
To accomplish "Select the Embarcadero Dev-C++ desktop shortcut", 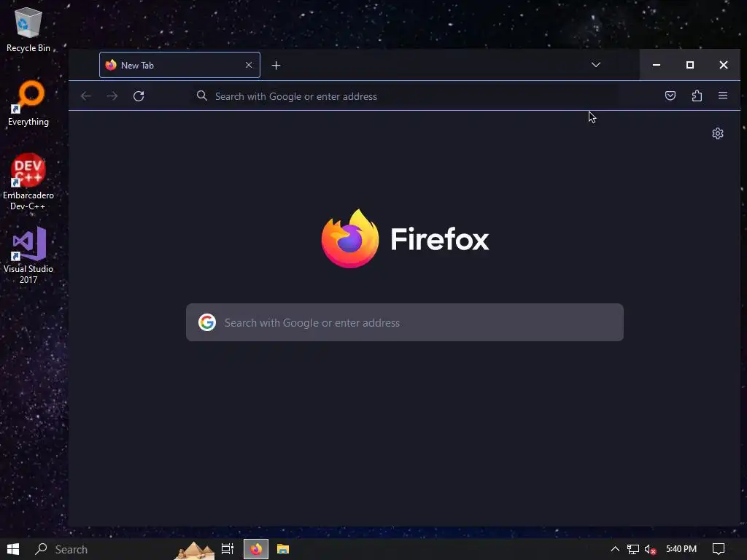I will point(28,182).
